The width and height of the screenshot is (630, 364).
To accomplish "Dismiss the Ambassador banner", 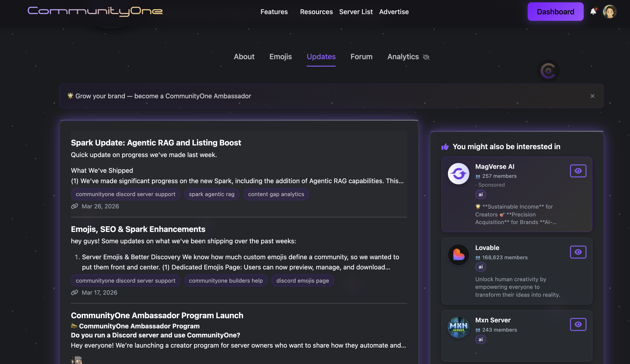I will pyautogui.click(x=592, y=96).
